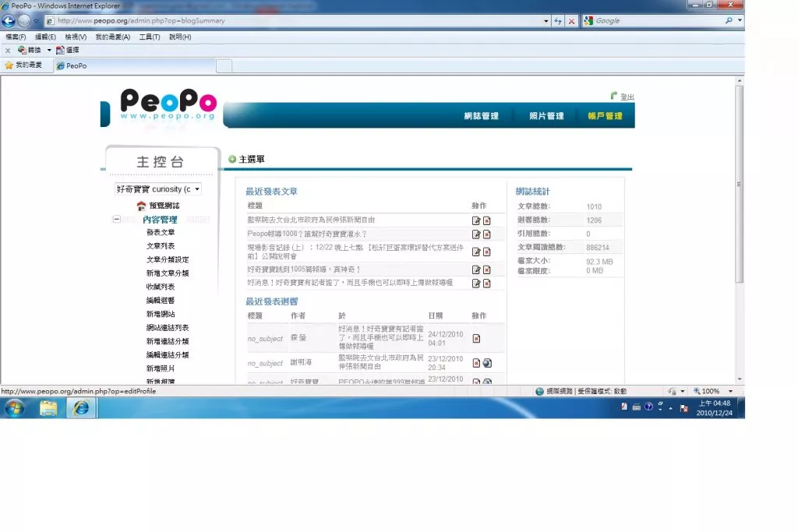Open 我的最愛 favorites star button
The height and width of the screenshot is (532, 798).
coord(23,65)
